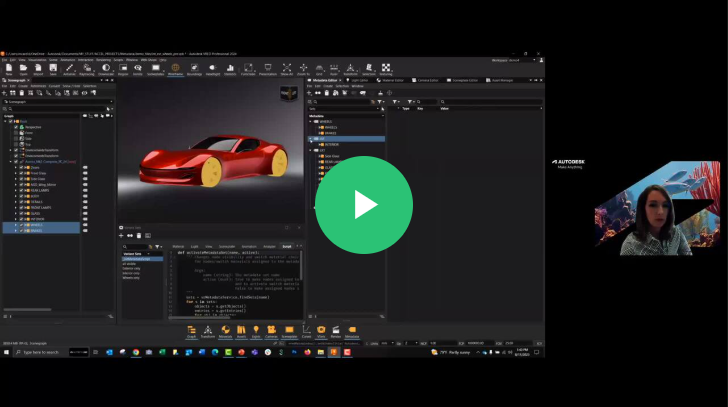Click the Show All toolbar icon
The image size is (728, 407).
pyautogui.click(x=287, y=70)
